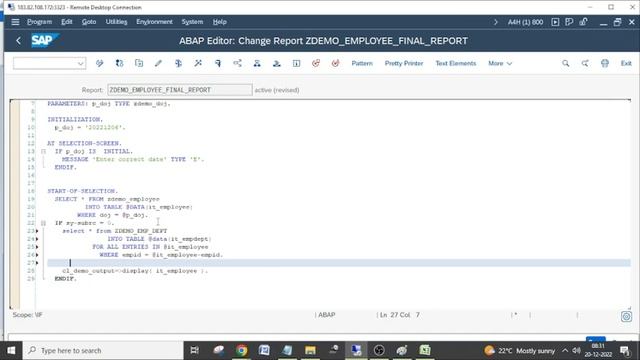640x360 pixels.
Task: Open the Edit menu
Action: point(67,22)
